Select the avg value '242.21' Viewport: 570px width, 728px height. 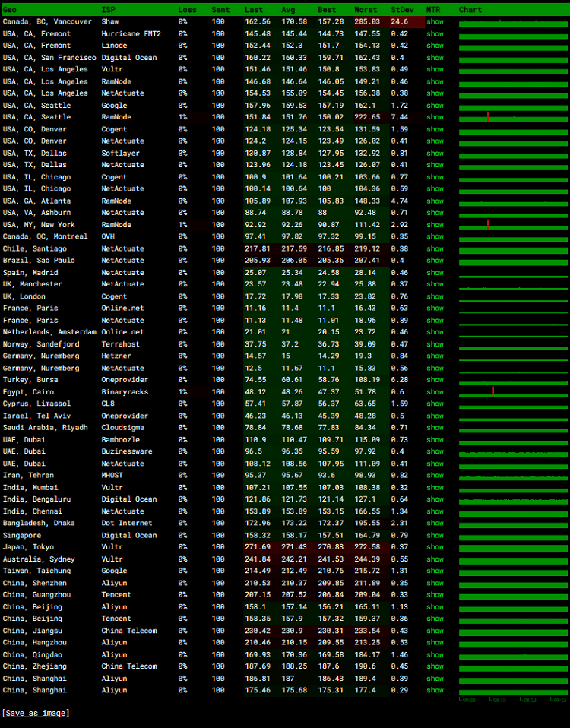pos(294,559)
